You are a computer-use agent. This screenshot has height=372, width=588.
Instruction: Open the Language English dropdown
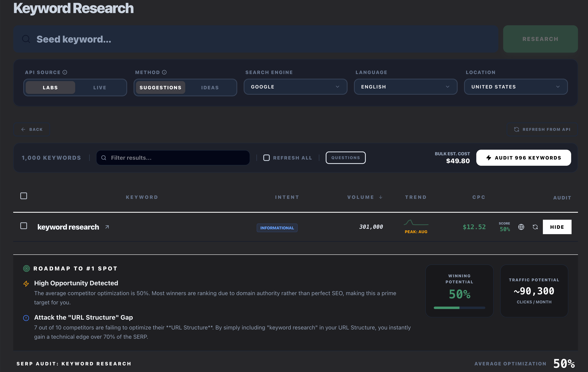[406, 87]
